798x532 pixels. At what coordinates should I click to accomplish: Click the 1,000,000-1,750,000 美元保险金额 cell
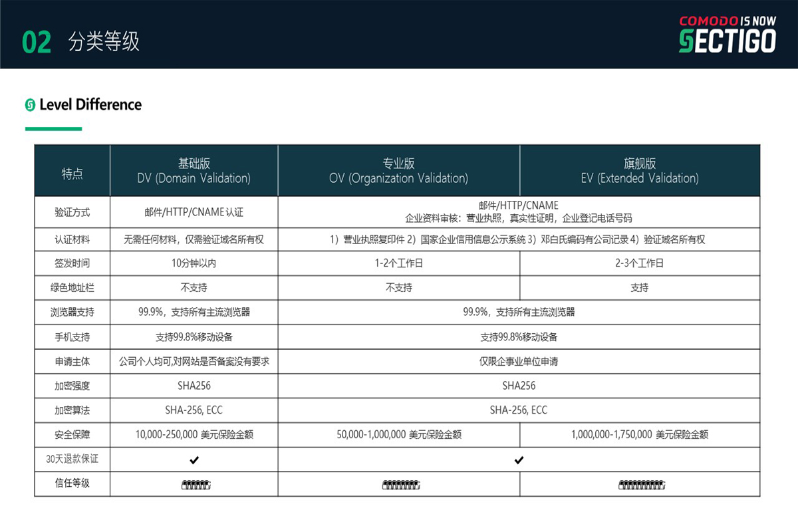coord(640,435)
